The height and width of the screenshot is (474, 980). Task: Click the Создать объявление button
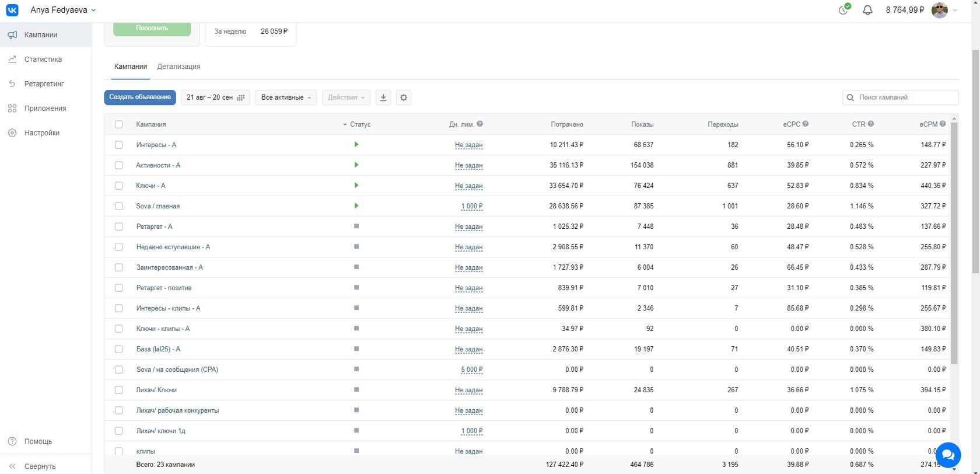pyautogui.click(x=140, y=97)
